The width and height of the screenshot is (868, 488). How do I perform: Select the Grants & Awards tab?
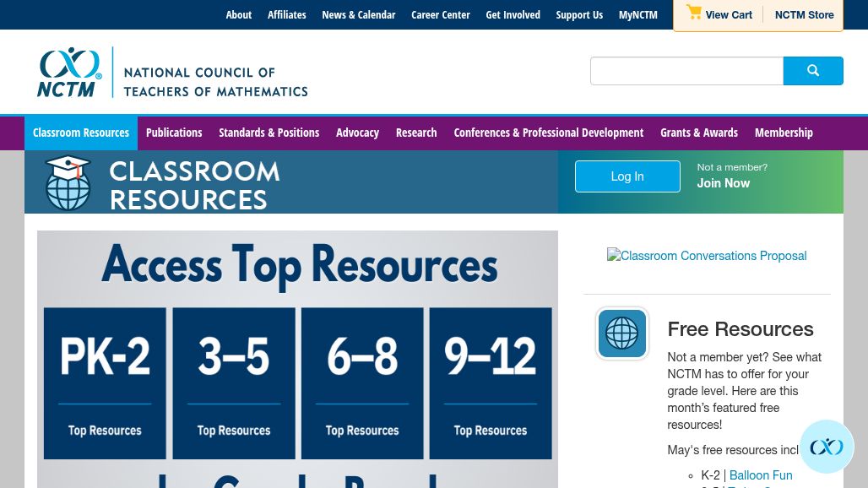point(699,133)
